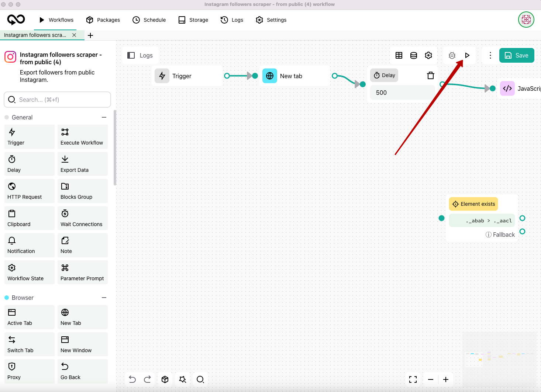Add the Clipboard block
Viewport: 541px width, 392px height.
[30, 218]
